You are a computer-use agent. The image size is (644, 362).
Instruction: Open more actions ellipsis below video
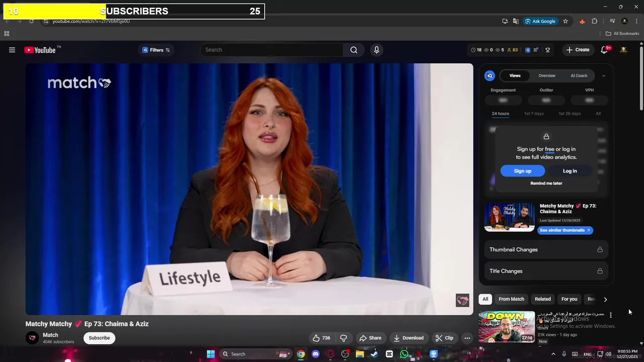pyautogui.click(x=467, y=338)
